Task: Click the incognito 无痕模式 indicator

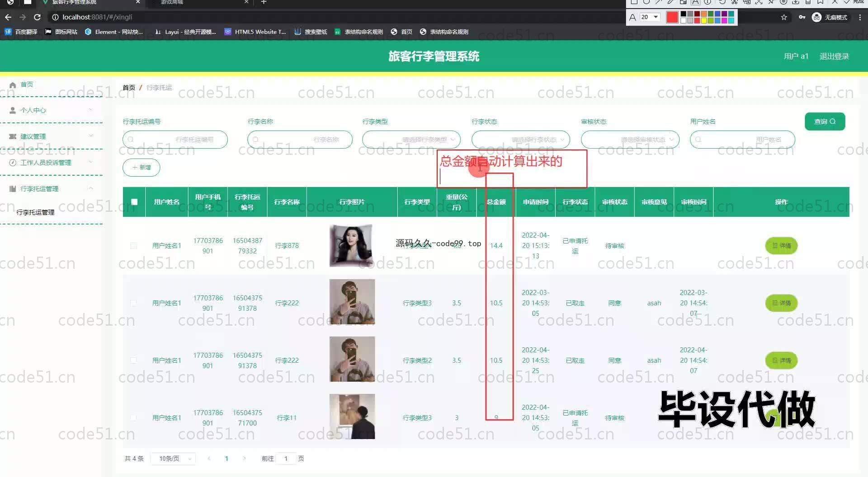Action: [830, 17]
